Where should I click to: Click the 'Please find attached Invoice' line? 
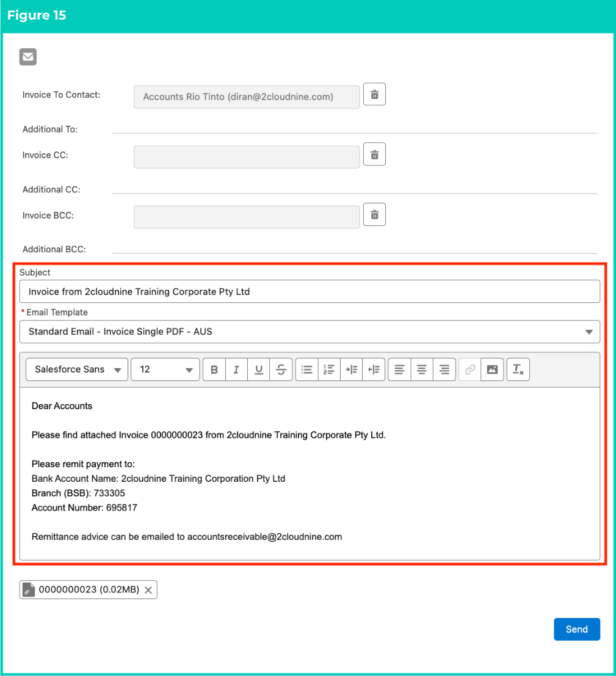[x=208, y=435]
